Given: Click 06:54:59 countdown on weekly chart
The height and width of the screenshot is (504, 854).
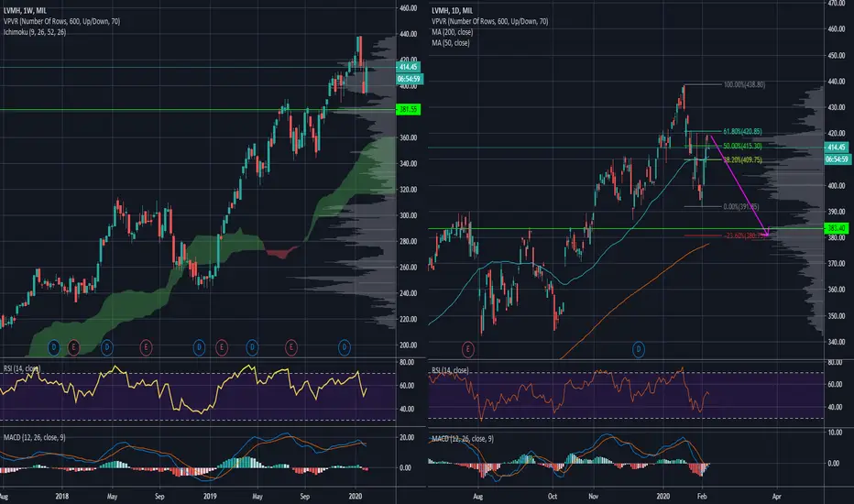Looking at the screenshot, I should [x=409, y=79].
